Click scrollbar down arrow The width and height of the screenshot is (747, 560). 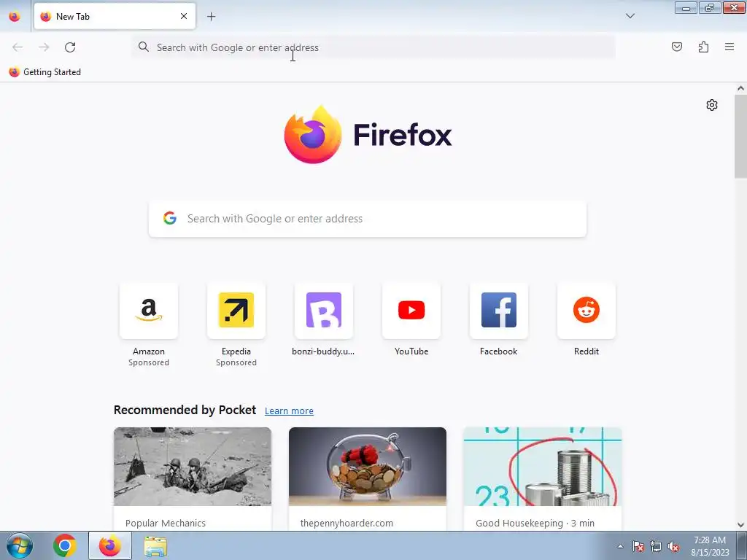tap(740, 525)
